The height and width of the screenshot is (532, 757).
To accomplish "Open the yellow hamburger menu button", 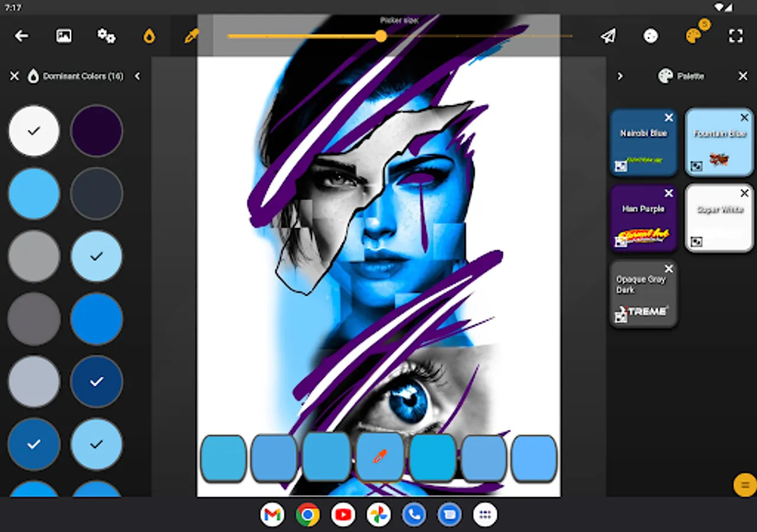I will [x=743, y=485].
